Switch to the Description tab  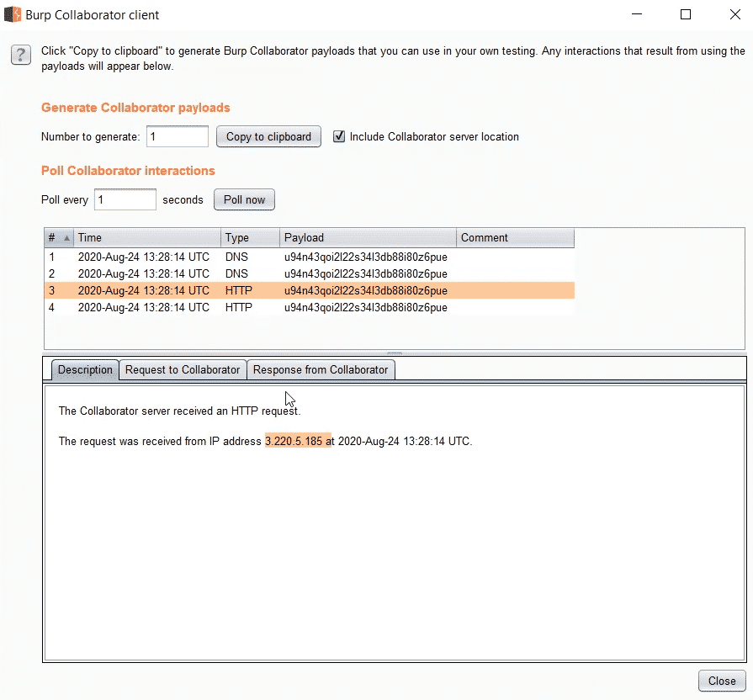pyautogui.click(x=85, y=369)
